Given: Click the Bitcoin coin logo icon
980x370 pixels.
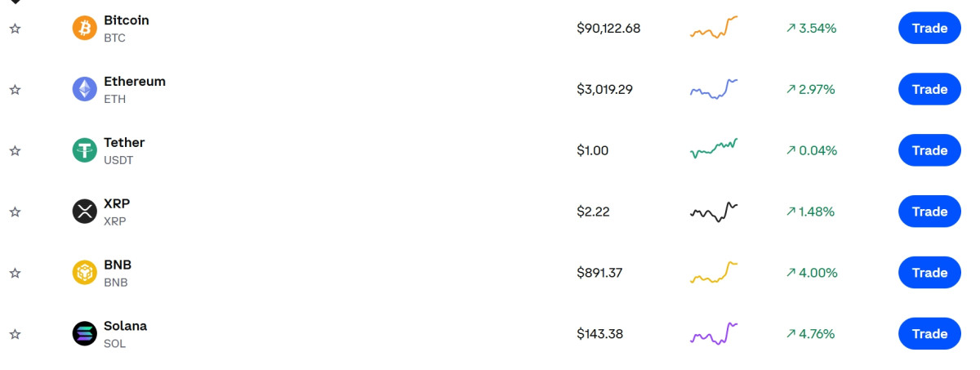Looking at the screenshot, I should tap(84, 29).
